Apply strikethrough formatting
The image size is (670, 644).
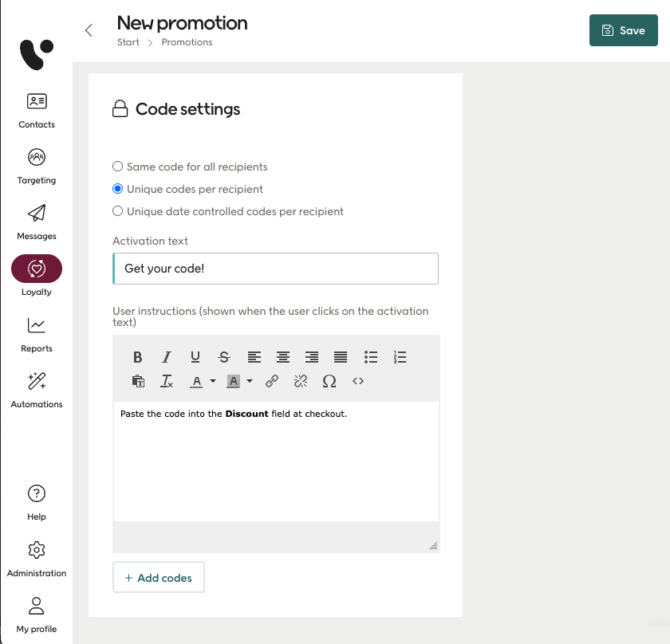coord(224,357)
